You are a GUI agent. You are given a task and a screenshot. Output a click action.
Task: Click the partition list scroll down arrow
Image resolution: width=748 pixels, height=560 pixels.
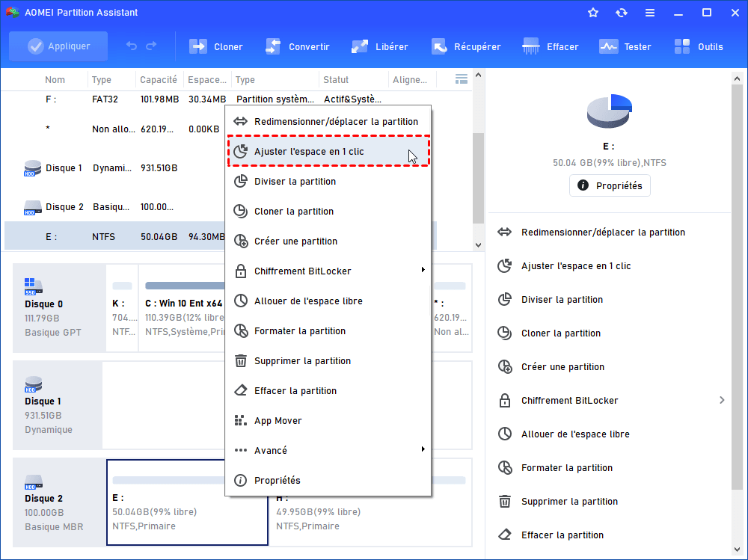click(479, 244)
